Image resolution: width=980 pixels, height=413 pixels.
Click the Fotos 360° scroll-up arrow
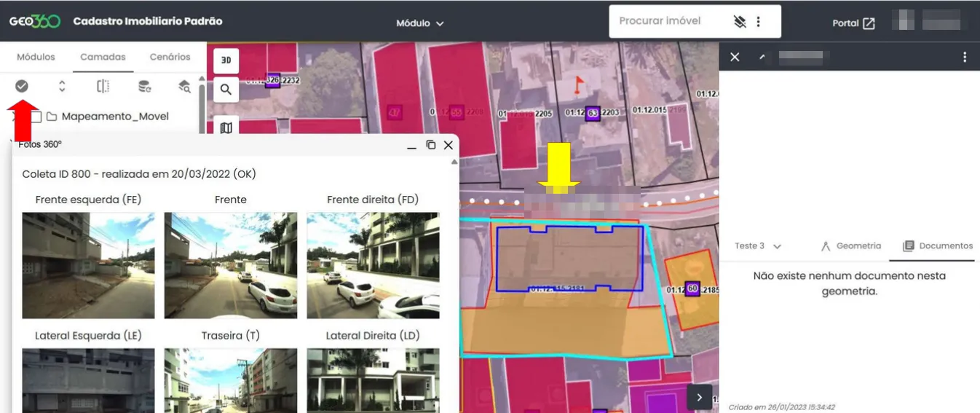pos(454,162)
